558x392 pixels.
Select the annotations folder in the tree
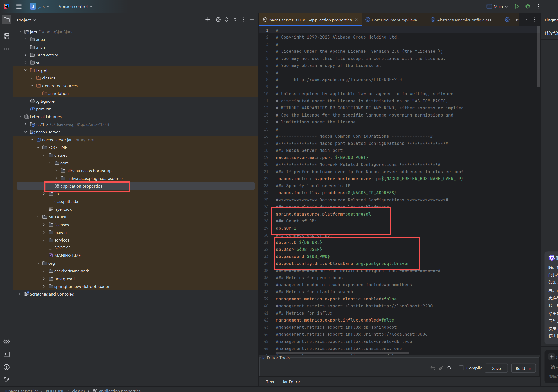(59, 93)
